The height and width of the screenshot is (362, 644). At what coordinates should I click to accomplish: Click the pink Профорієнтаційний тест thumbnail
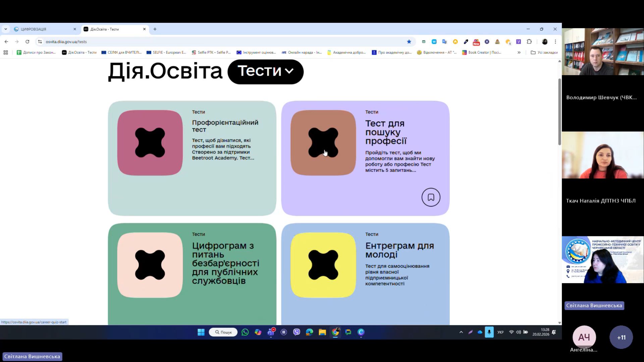(150, 142)
